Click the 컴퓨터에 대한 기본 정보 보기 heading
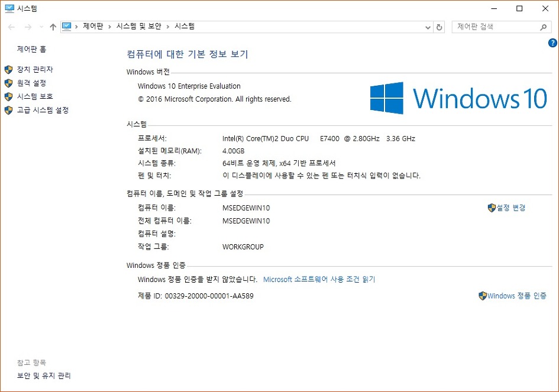The image size is (559, 392). tap(187, 54)
